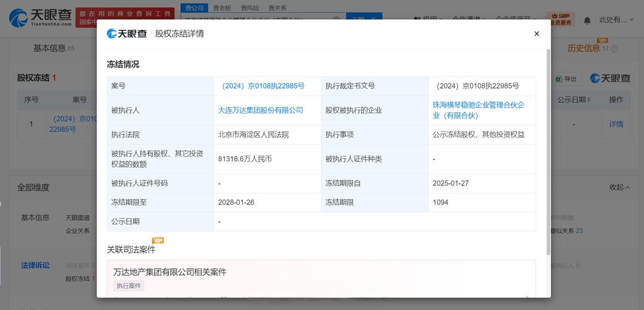Select the 查老板 search tab

(x=222, y=8)
